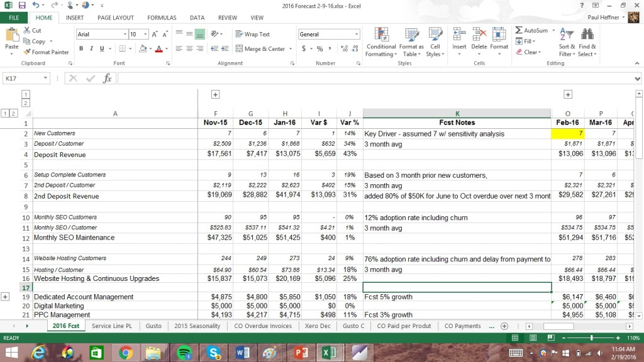Open Cell Styles gallery
The image size is (644, 362).
point(435,42)
